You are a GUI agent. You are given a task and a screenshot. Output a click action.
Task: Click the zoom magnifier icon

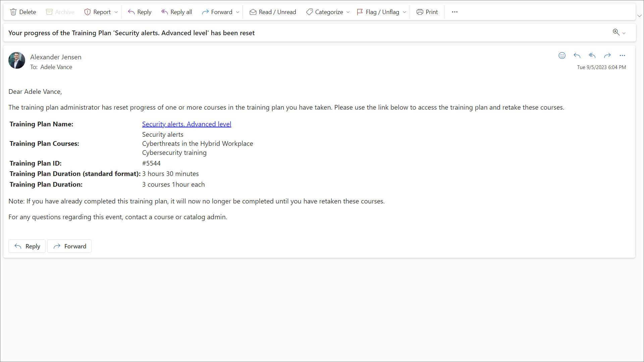[616, 32]
